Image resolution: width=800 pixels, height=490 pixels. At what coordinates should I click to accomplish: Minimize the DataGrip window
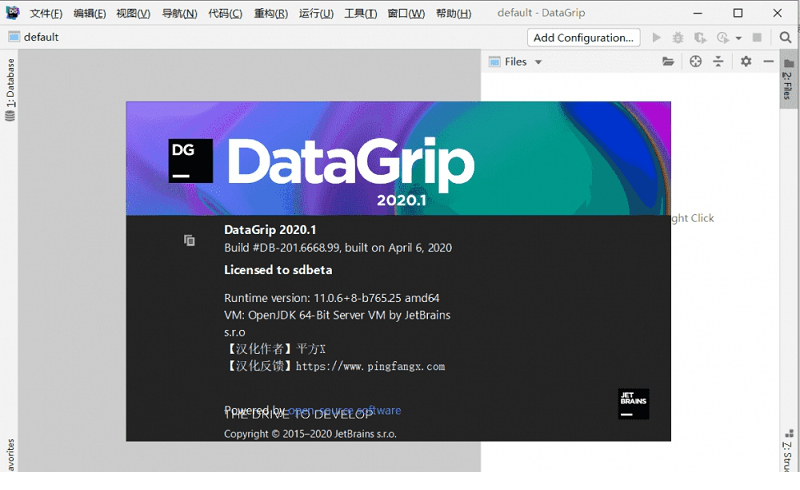[698, 13]
